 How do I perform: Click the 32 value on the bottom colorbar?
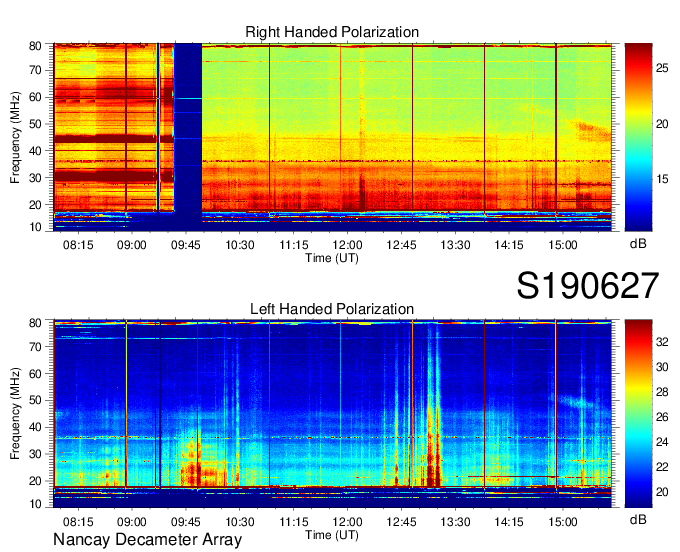pos(662,342)
